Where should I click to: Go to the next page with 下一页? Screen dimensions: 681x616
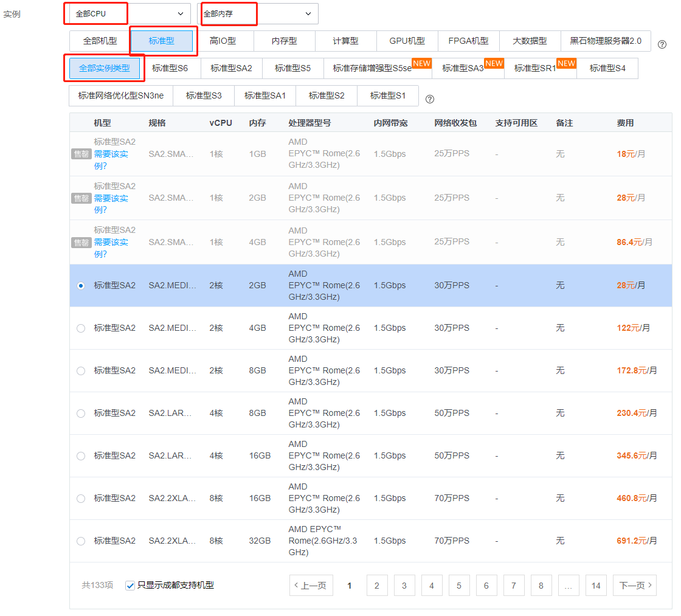pyautogui.click(x=635, y=586)
